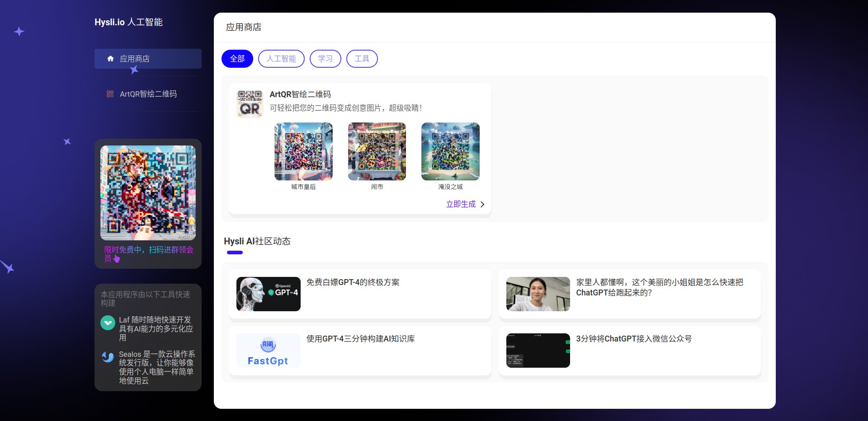Click the 城市皇后 caption label
The height and width of the screenshot is (421, 868).
[x=303, y=187]
